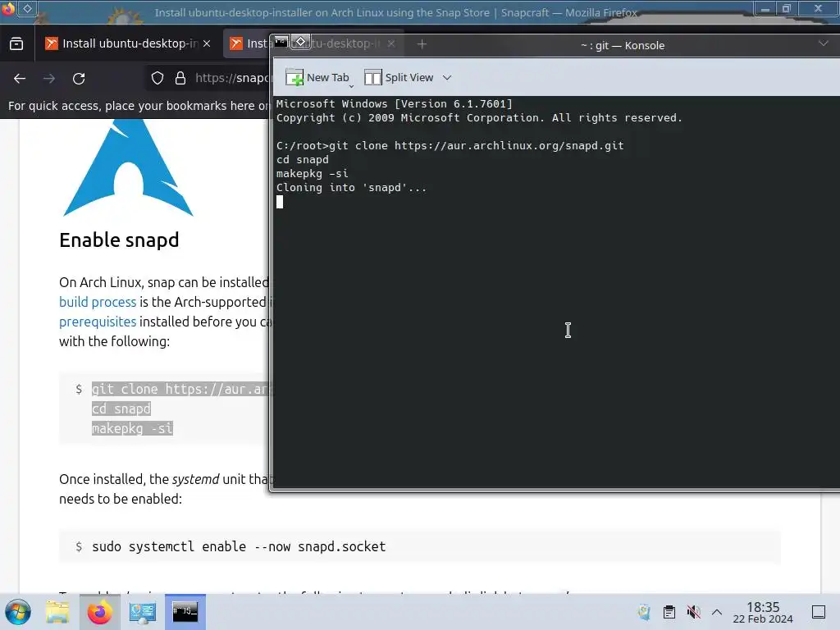Toggle Konsole keep-on-all-desktops pin icon
840x630 pixels.
pos(300,42)
